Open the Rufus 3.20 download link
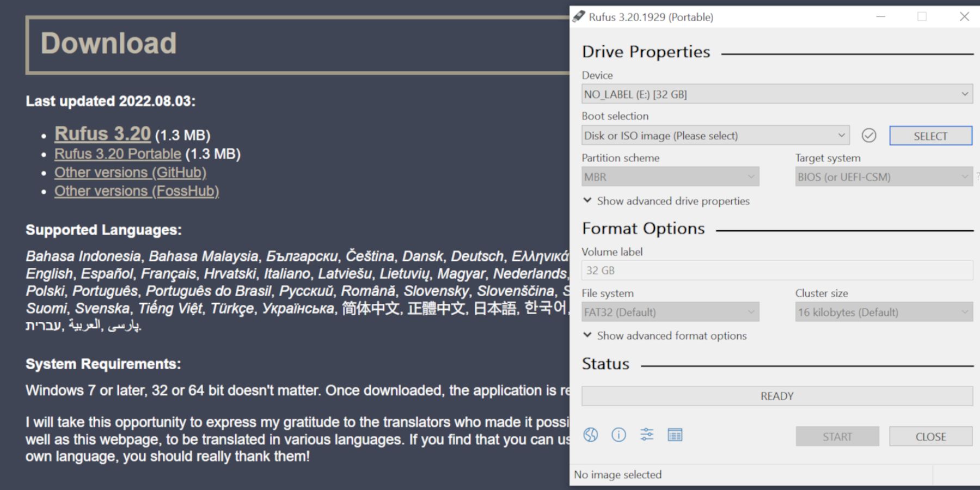 coord(102,133)
